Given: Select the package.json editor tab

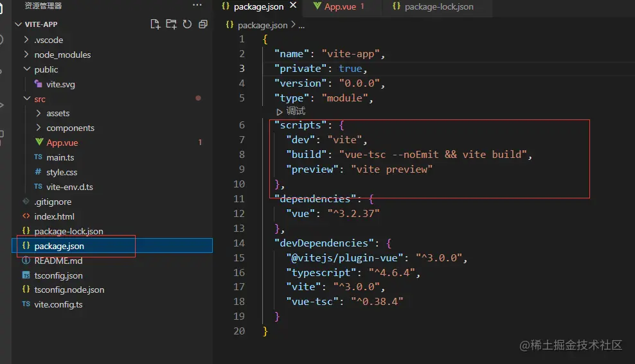Looking at the screenshot, I should (x=259, y=6).
